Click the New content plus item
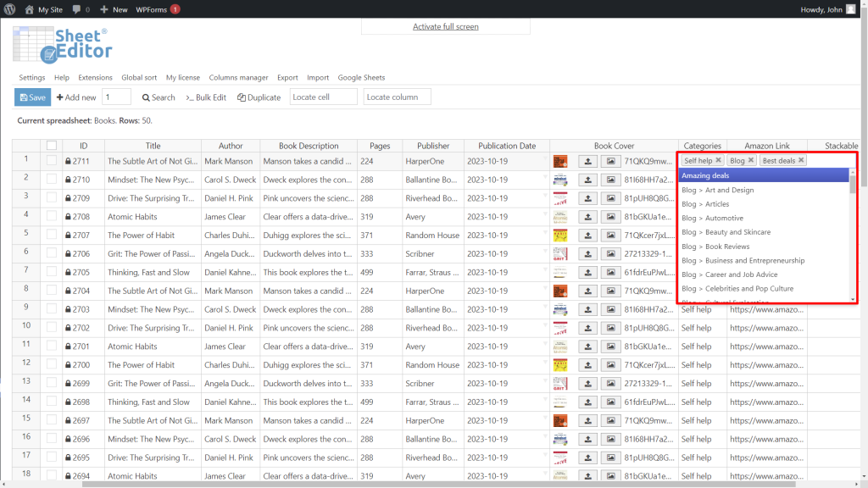The image size is (868, 488). pos(114,9)
